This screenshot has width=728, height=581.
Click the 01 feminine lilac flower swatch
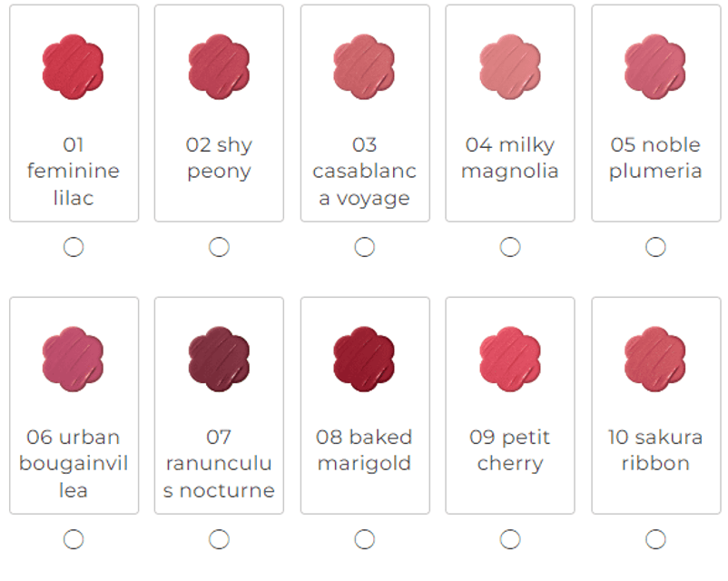[x=73, y=66]
